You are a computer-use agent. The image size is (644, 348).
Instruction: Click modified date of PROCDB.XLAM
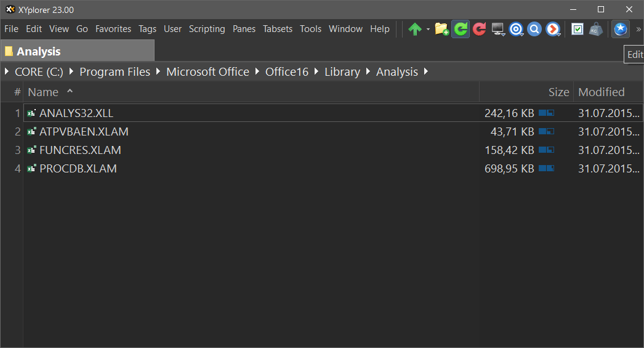point(609,168)
